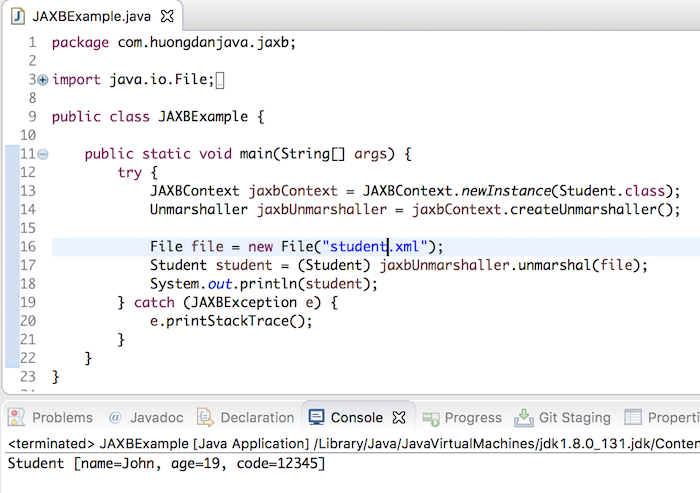Image resolution: width=700 pixels, height=493 pixels.
Task: Click Student.class argument on line 13
Action: (612, 192)
